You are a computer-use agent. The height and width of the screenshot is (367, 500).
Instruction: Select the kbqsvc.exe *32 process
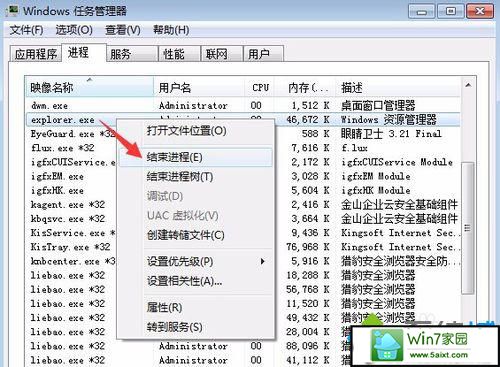[x=68, y=219]
